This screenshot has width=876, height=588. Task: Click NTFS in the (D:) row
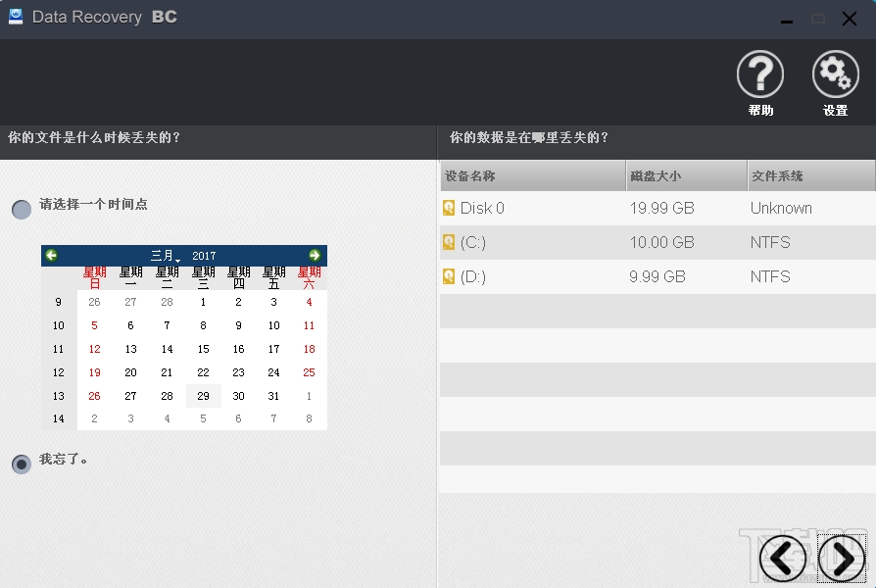pyautogui.click(x=770, y=276)
